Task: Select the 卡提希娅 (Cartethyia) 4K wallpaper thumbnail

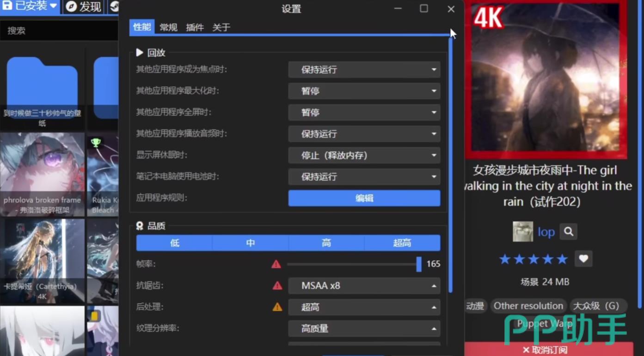Action: pyautogui.click(x=42, y=261)
